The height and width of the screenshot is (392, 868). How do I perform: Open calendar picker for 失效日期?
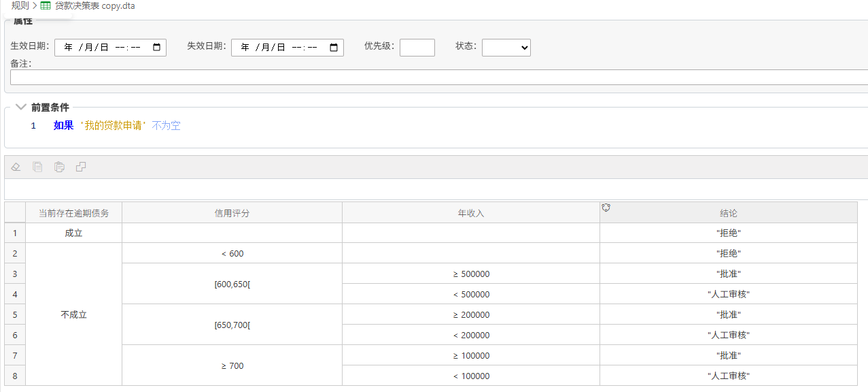pos(334,48)
